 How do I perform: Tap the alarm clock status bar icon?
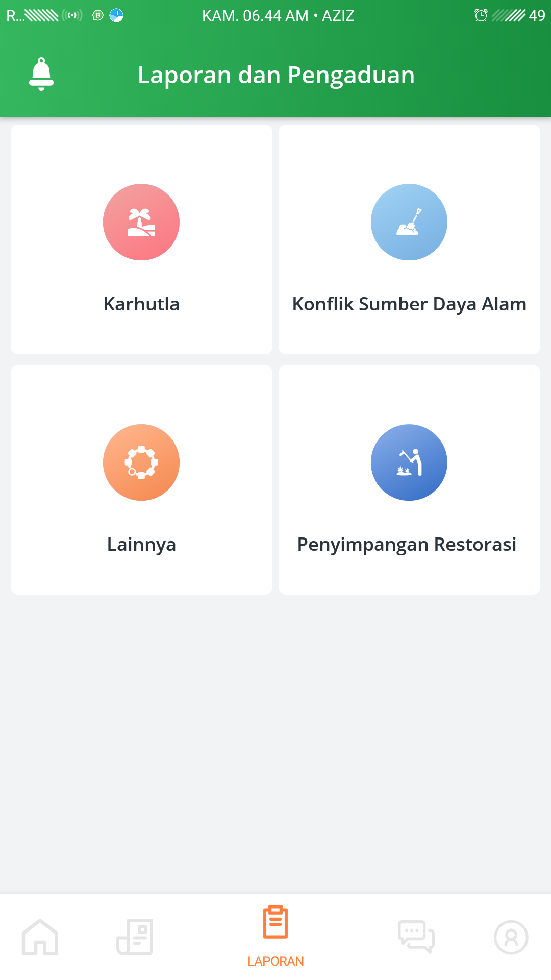tap(481, 15)
